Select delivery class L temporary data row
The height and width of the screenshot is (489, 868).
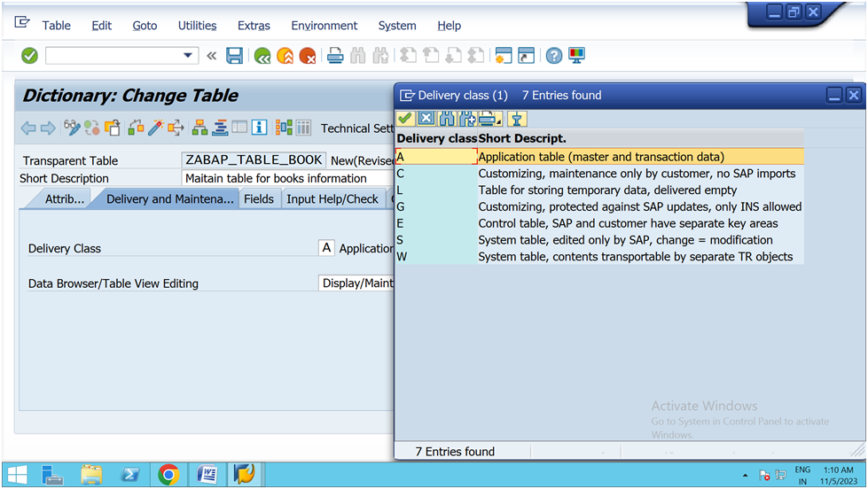tap(599, 190)
